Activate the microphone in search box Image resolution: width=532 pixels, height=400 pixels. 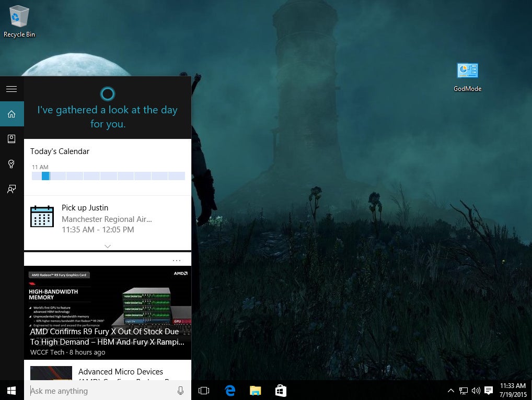(180, 391)
